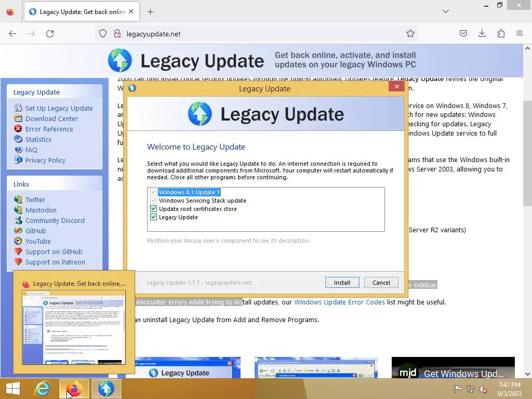The height and width of the screenshot is (399, 532).
Task: Click the insecure connection padlock icon
Action: (x=117, y=34)
